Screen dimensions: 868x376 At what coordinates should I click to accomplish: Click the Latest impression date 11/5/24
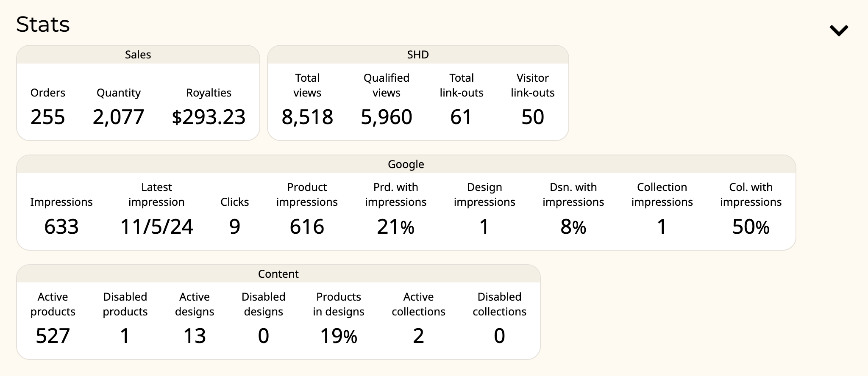pos(157,227)
